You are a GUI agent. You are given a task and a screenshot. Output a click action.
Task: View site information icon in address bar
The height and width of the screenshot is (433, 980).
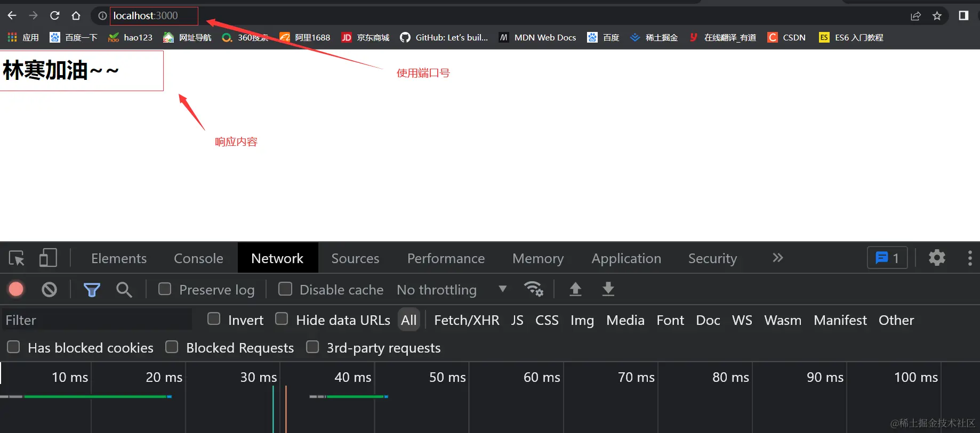coord(102,16)
